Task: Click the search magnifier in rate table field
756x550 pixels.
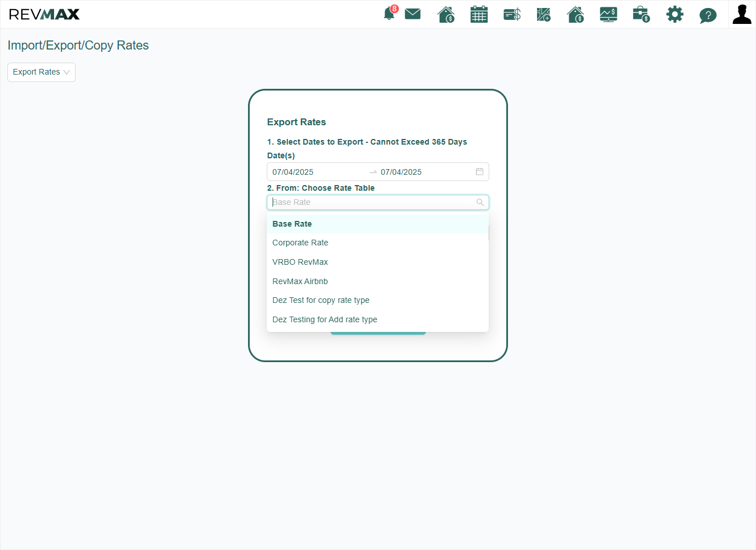Action: coord(480,202)
